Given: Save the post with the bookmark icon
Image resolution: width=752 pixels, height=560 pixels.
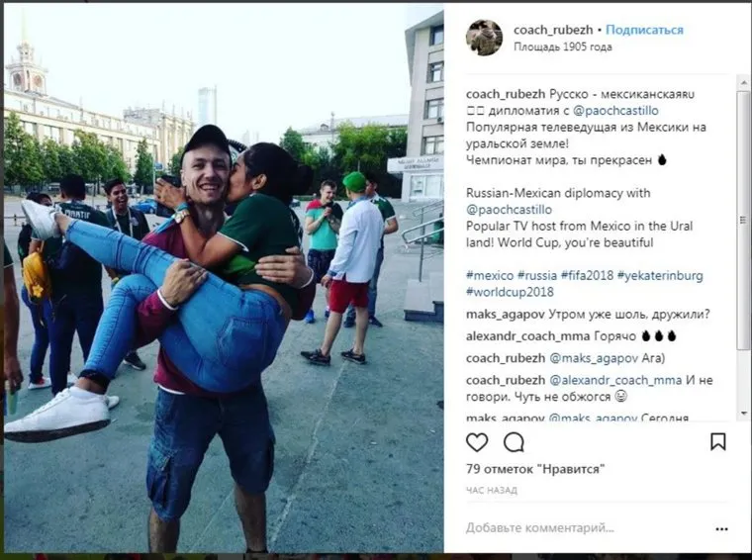Looking at the screenshot, I should tap(717, 441).
